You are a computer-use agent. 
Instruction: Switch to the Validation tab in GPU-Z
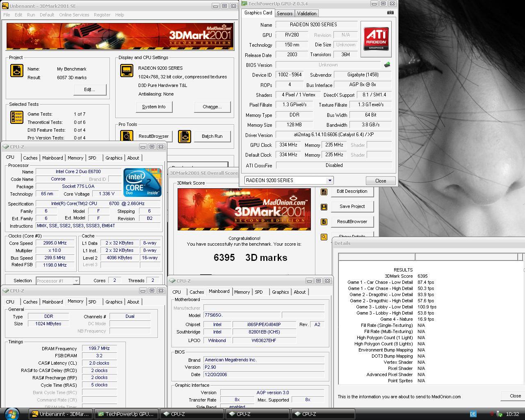(x=307, y=14)
